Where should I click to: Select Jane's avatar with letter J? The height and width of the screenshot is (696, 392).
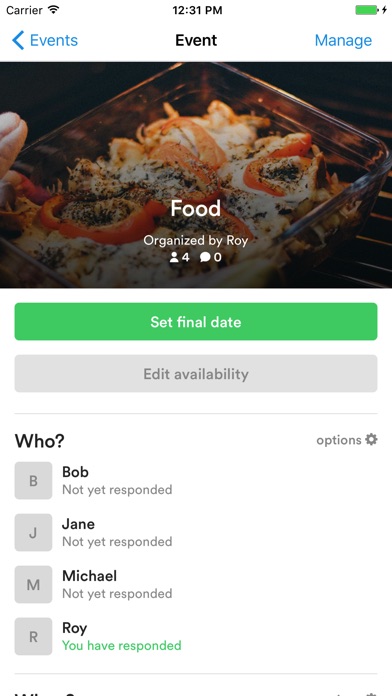tap(33, 533)
